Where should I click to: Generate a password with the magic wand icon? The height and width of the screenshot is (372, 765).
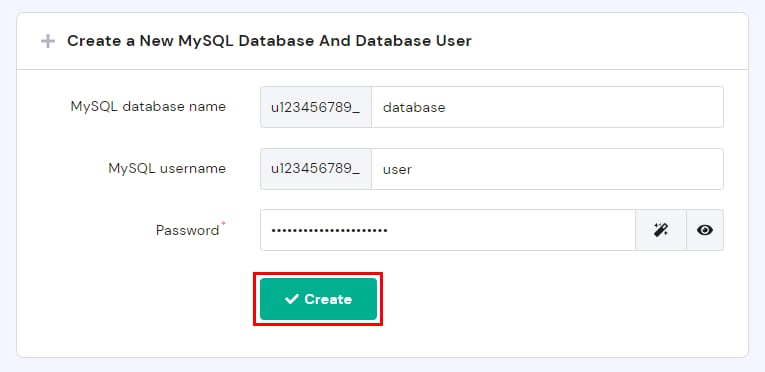click(x=661, y=230)
